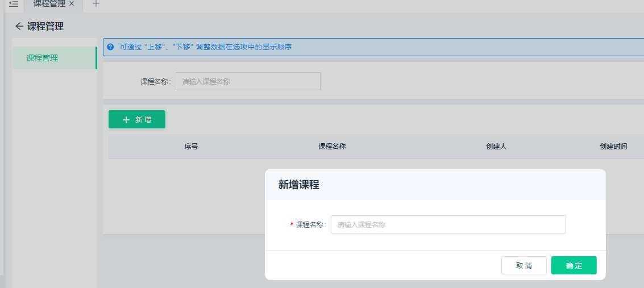This screenshot has height=288, width=644.
Task: Click the required 课程名称 label in the dialog
Action: pos(310,224)
